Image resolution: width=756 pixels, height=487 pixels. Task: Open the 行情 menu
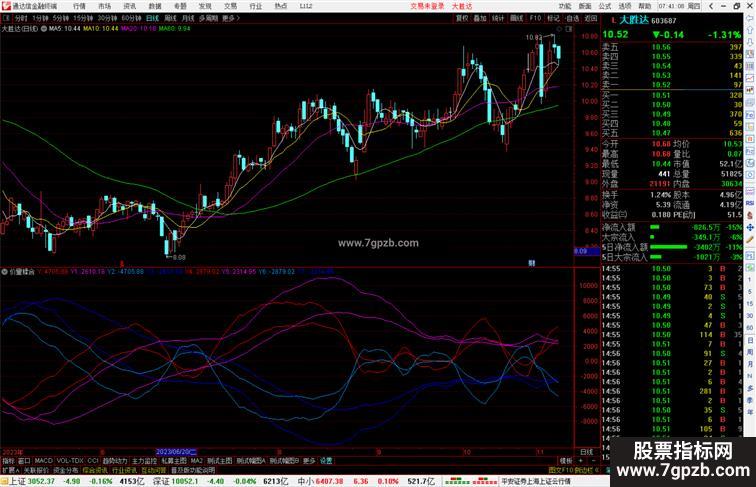[79, 6]
